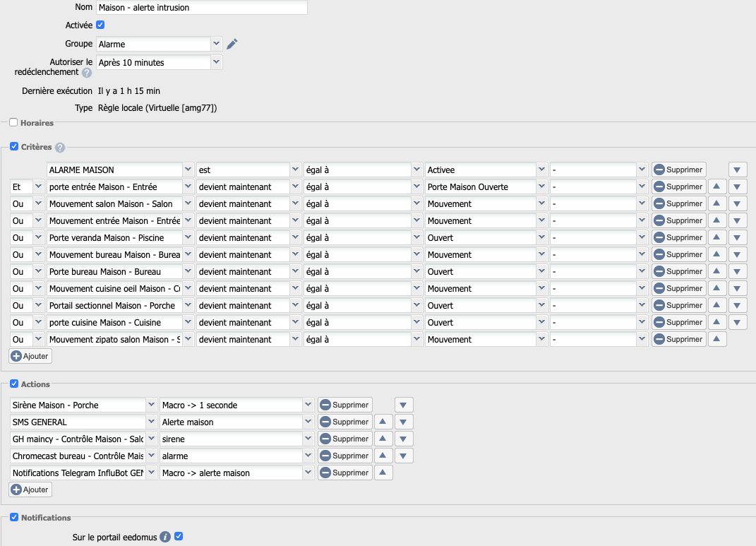Image resolution: width=756 pixels, height=546 pixels.
Task: Click Ajouter to add a new action
Action: coord(30,489)
